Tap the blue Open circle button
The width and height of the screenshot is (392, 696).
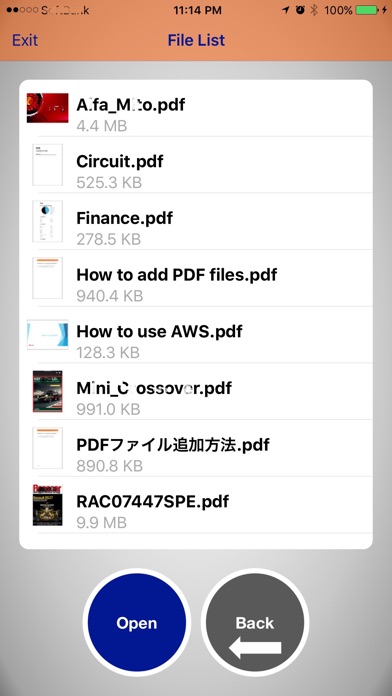pos(137,622)
